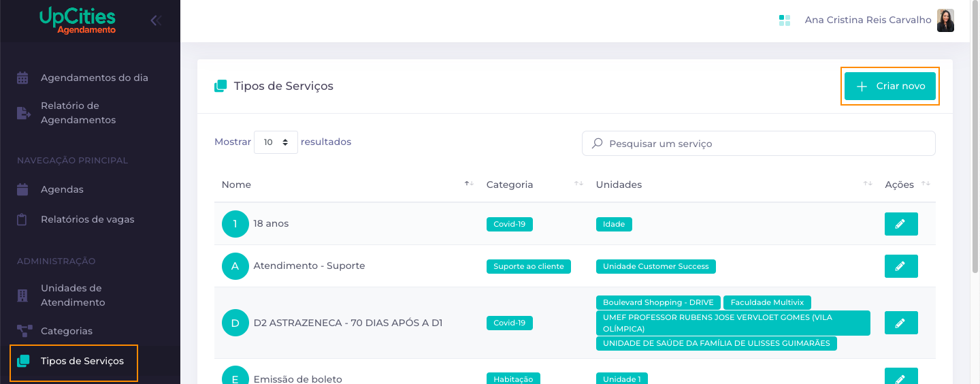Click the A avatar of Atendimento - Suporte
The image size is (980, 384).
pos(235,266)
